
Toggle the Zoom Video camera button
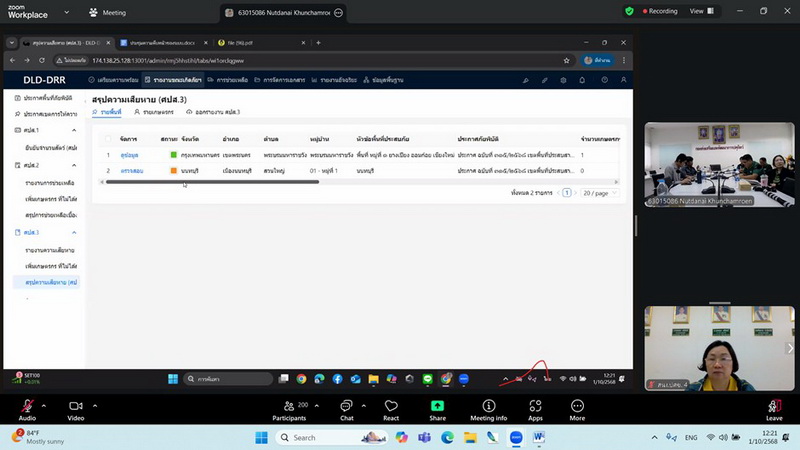(75, 406)
